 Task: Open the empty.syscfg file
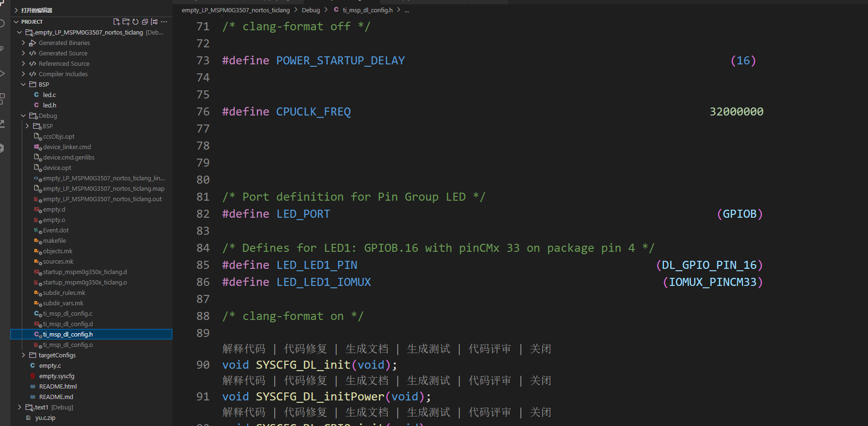pyautogui.click(x=57, y=376)
